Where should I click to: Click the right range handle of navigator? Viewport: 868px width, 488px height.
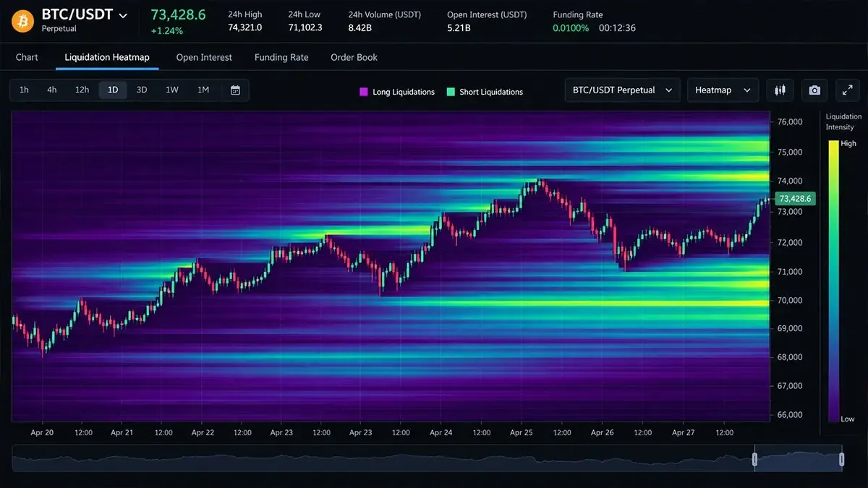click(x=841, y=459)
